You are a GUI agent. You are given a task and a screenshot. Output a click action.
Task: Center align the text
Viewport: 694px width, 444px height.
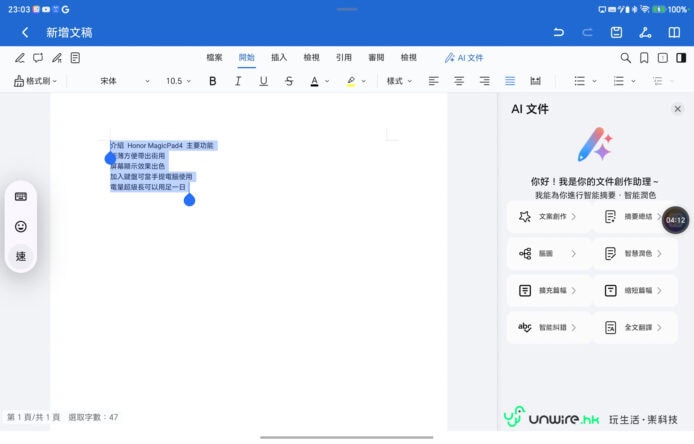point(459,81)
